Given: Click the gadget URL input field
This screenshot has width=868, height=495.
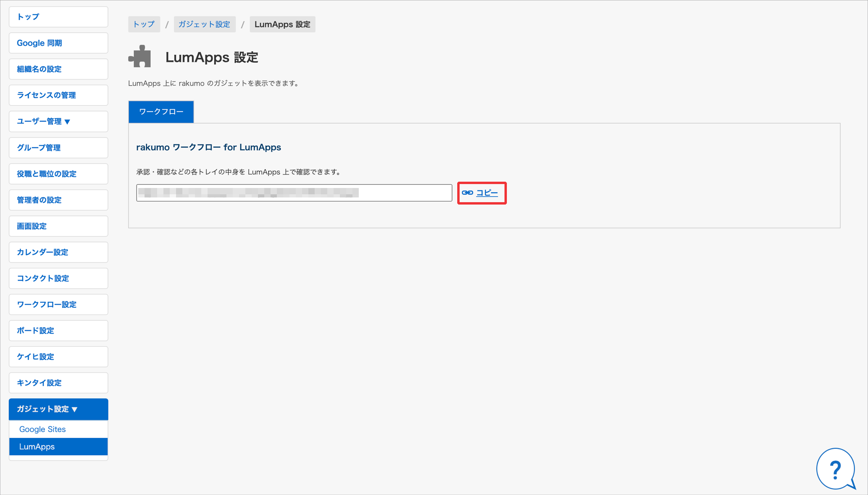Looking at the screenshot, I should pos(294,193).
